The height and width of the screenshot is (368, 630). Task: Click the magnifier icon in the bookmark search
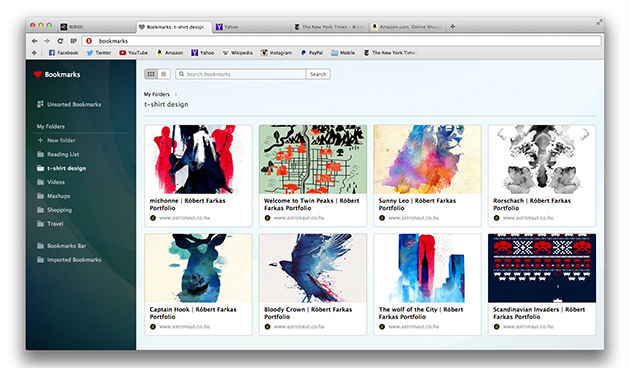[x=182, y=74]
